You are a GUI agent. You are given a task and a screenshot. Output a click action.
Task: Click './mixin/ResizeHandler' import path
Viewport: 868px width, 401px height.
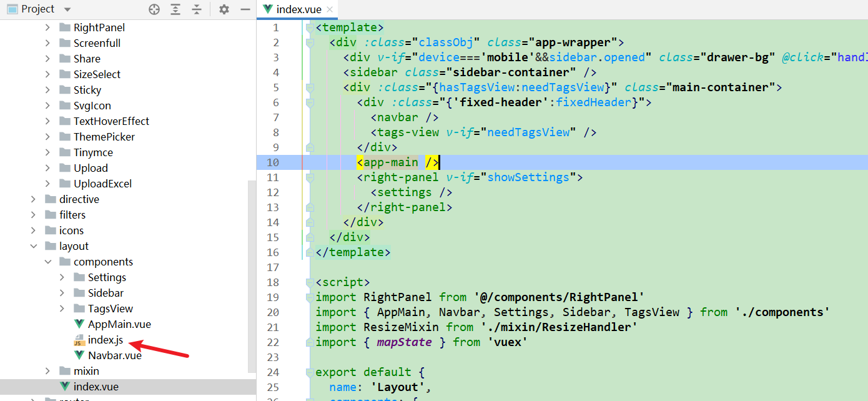pyautogui.click(x=559, y=327)
